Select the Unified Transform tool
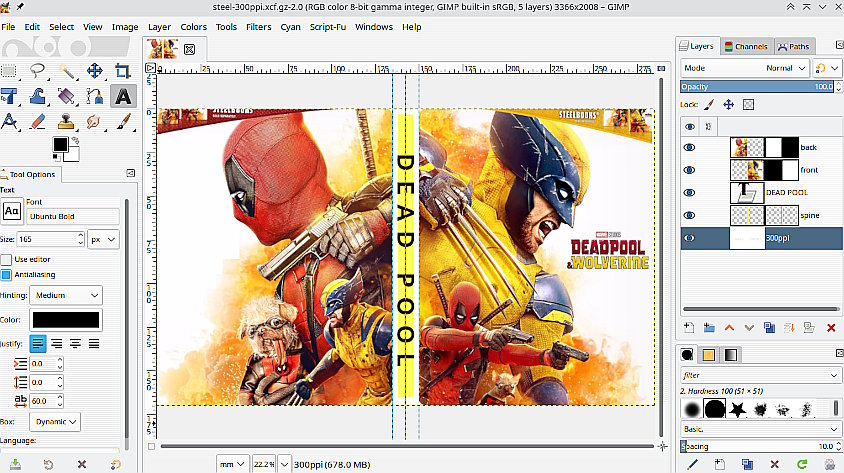Viewport: 844px width, 473px height. [x=9, y=96]
